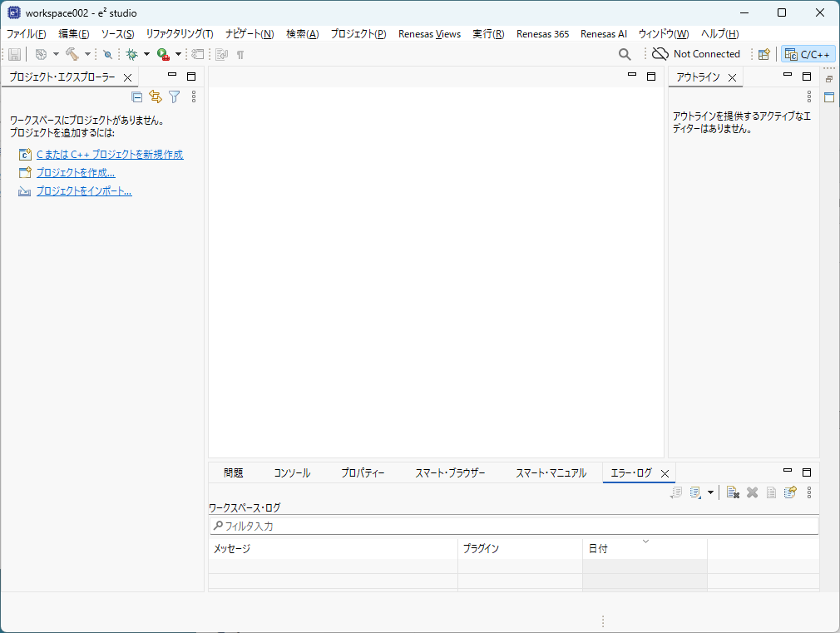The width and height of the screenshot is (840, 633).
Task: Open the Debug dropdown arrow
Action: tap(146, 54)
